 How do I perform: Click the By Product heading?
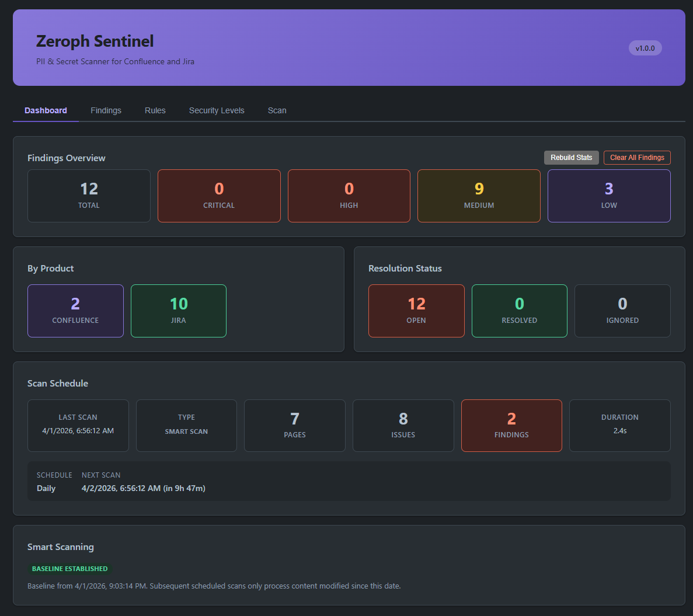pos(50,269)
